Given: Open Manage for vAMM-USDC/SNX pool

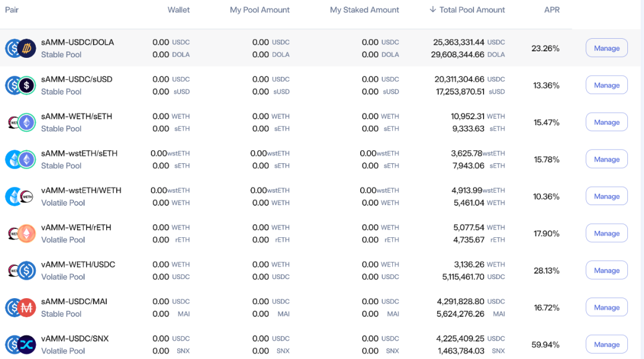Looking at the screenshot, I should coord(606,344).
